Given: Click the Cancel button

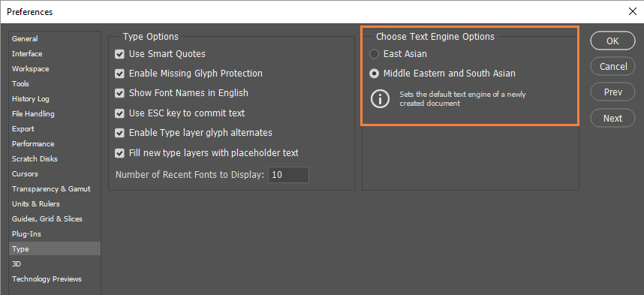Looking at the screenshot, I should pos(612,66).
